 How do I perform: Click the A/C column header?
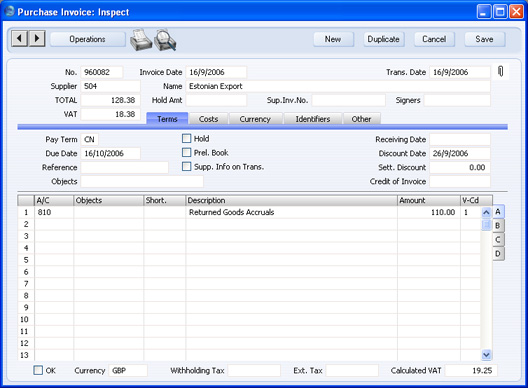pyautogui.click(x=54, y=200)
